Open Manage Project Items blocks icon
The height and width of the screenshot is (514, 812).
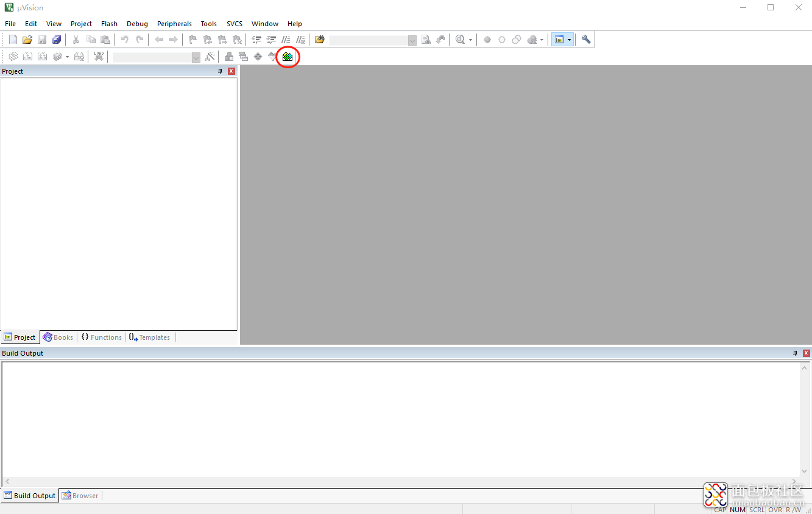(229, 57)
